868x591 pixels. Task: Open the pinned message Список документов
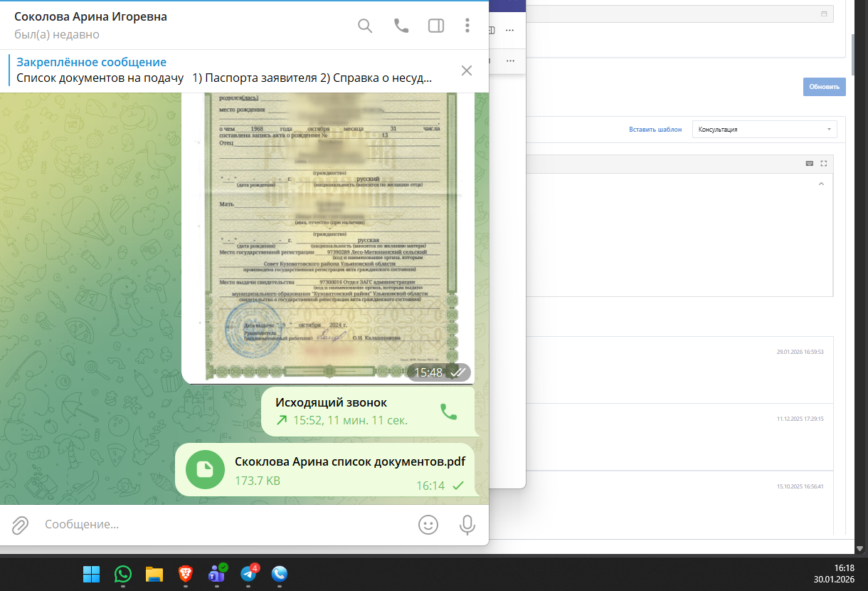(224, 70)
